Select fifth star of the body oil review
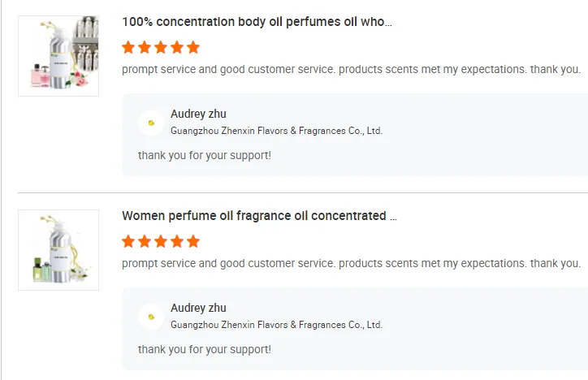 (192, 47)
